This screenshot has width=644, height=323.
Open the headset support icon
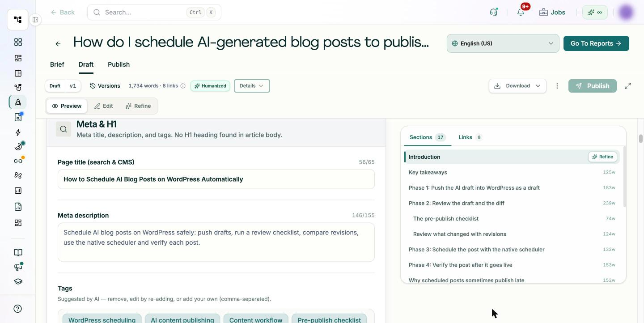[494, 12]
